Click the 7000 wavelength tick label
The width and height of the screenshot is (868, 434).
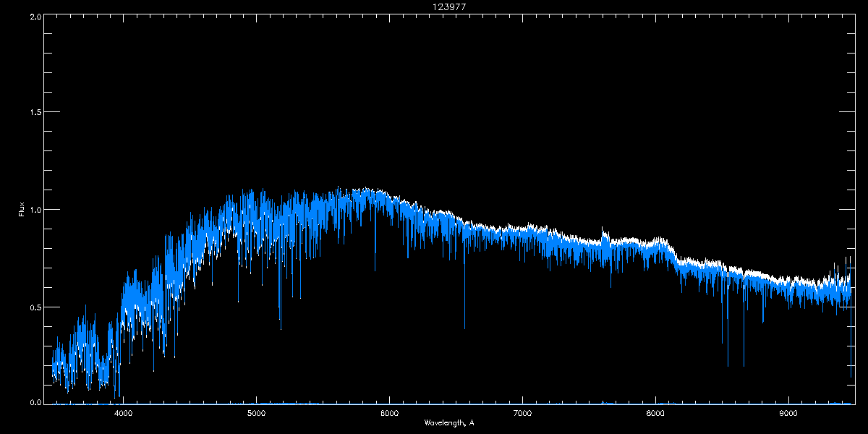click(522, 414)
